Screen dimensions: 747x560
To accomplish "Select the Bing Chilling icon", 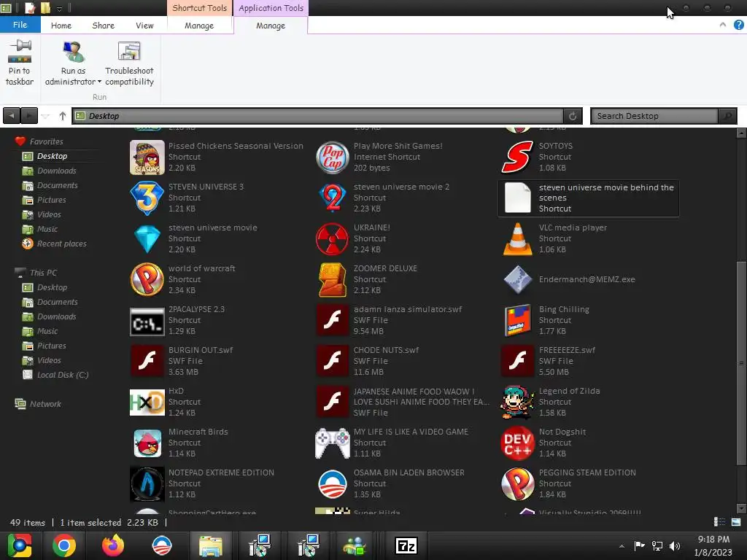I will pos(517,321).
